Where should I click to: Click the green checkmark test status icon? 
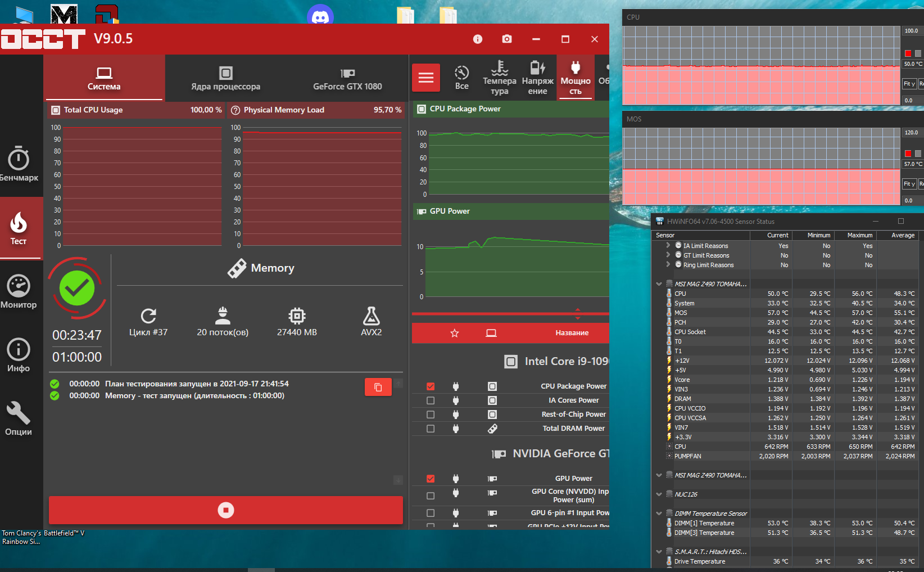coord(77,288)
